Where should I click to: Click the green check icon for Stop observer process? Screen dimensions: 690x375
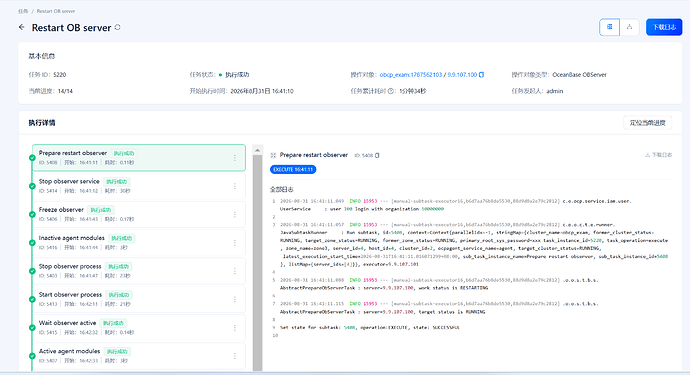[32, 271]
